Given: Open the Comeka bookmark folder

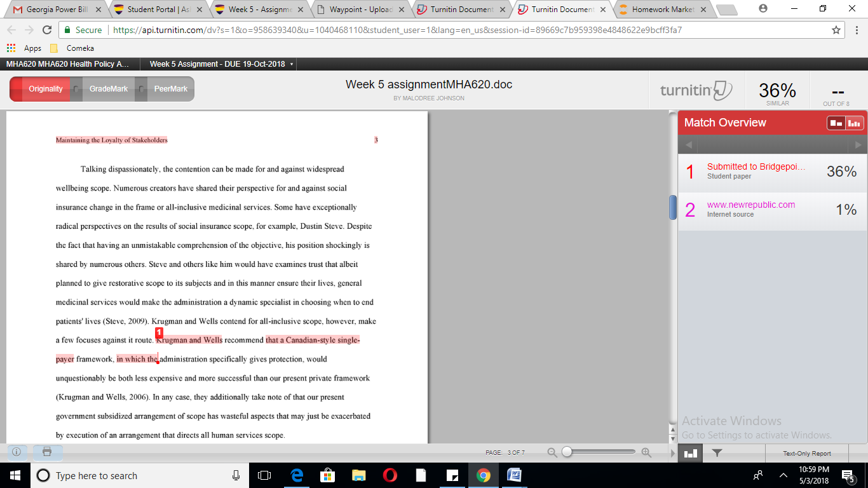Looking at the screenshot, I should [72, 48].
